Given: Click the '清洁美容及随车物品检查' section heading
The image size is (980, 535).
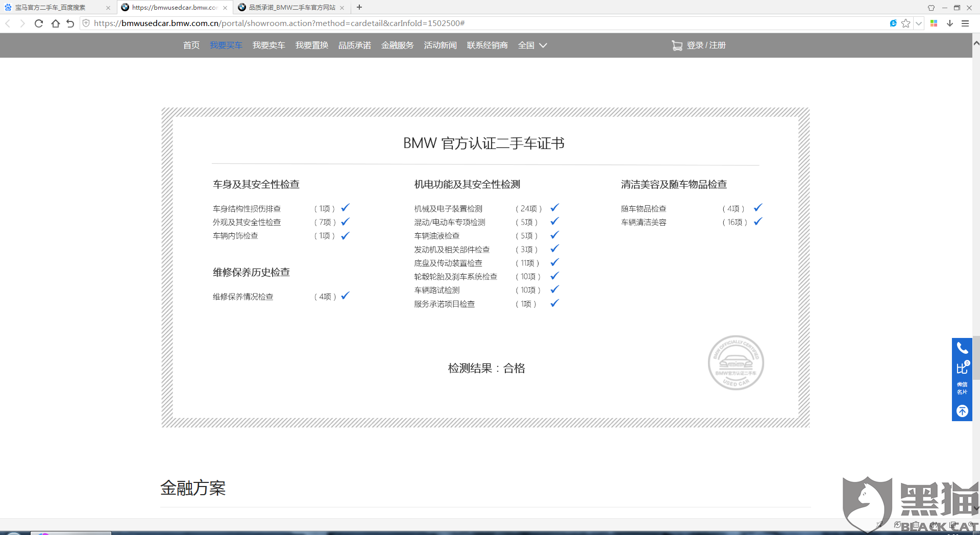Looking at the screenshot, I should click(x=674, y=184).
